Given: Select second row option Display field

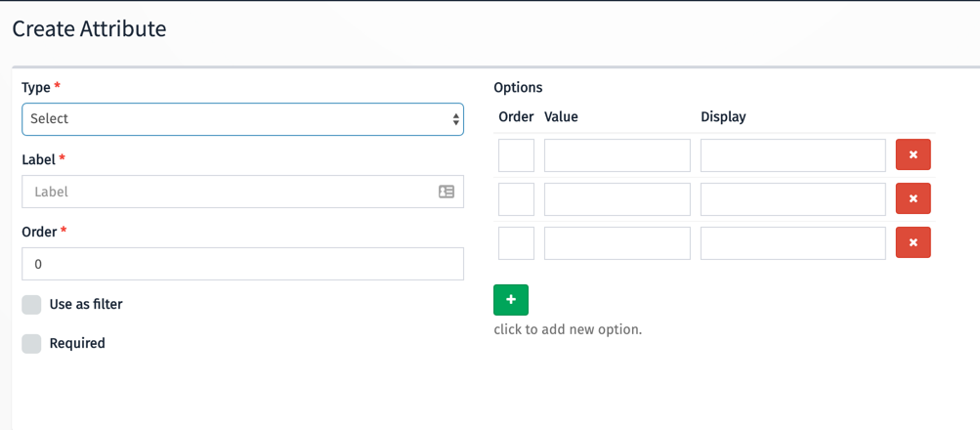Looking at the screenshot, I should [x=792, y=199].
